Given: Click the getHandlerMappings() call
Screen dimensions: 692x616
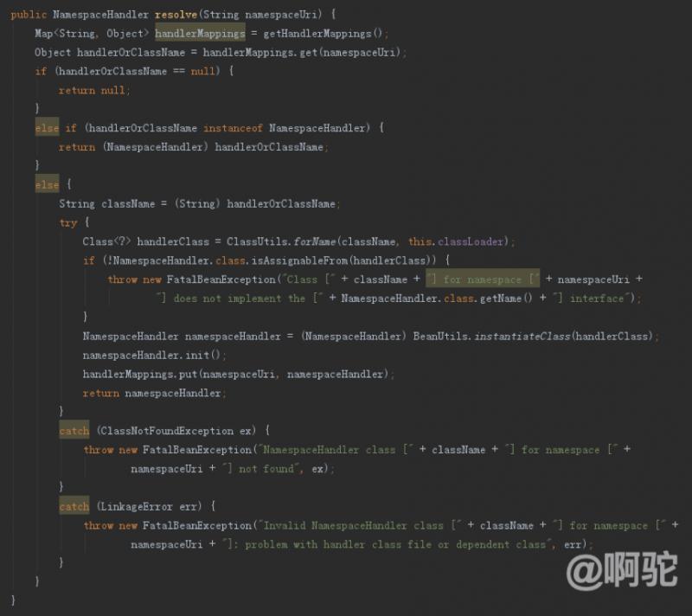Looking at the screenshot, I should pyautogui.click(x=323, y=34).
